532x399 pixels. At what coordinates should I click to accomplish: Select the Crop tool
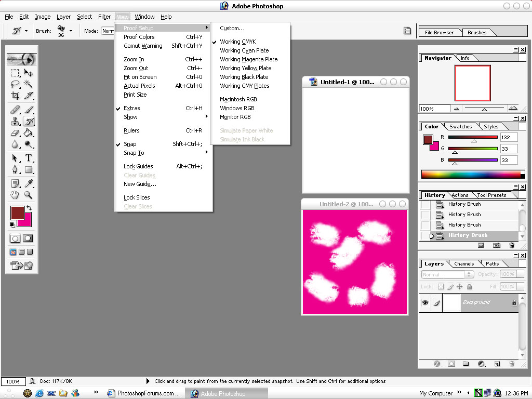(x=15, y=96)
